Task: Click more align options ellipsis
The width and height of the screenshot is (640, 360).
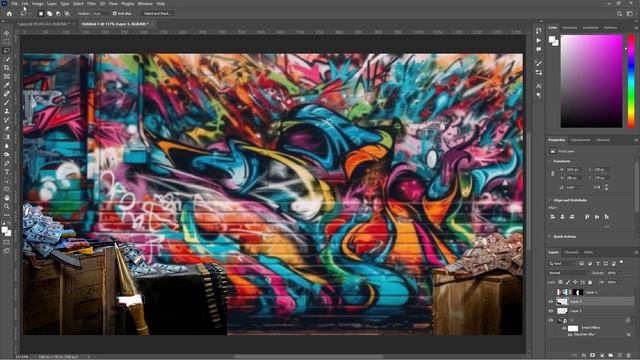Action: coord(607,227)
